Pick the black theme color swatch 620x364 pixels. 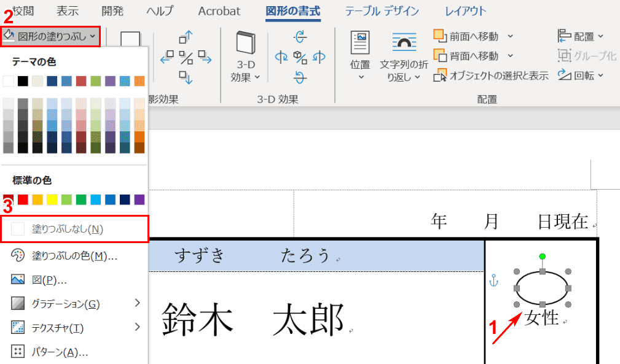pos(23,81)
